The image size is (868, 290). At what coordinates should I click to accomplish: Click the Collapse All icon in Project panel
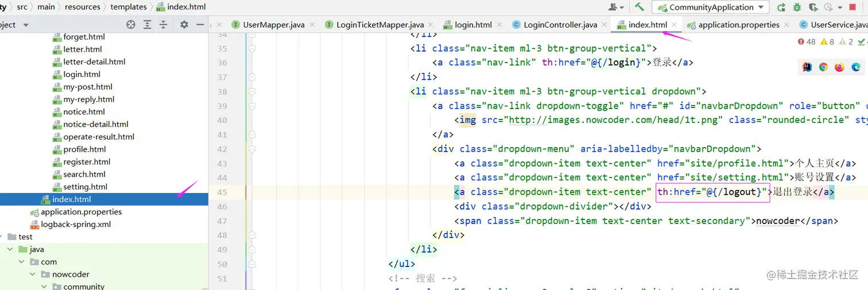(x=164, y=25)
